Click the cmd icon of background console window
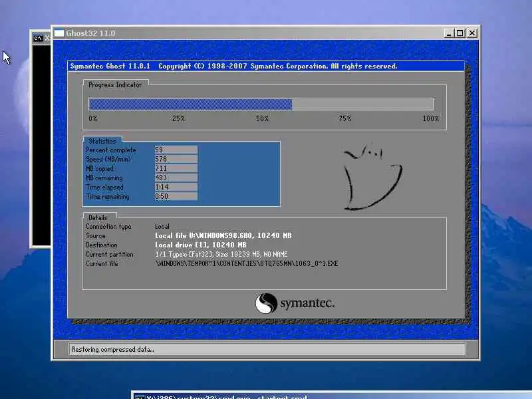Screen dimensions: 532x399 point(38,38)
